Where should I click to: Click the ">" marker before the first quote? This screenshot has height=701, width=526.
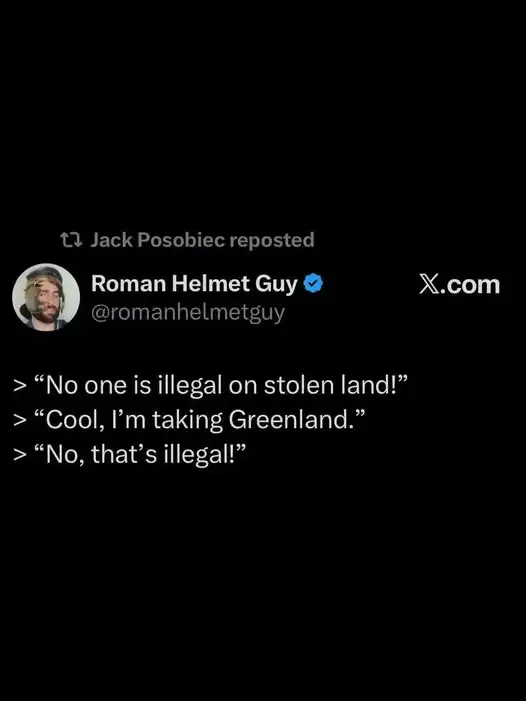click(x=20, y=385)
